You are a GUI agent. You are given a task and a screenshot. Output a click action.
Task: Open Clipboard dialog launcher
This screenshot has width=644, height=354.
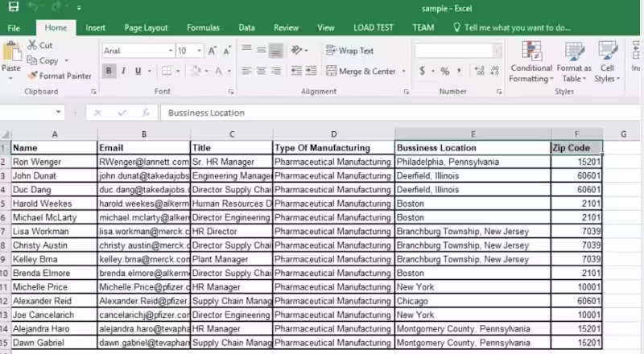(93, 92)
